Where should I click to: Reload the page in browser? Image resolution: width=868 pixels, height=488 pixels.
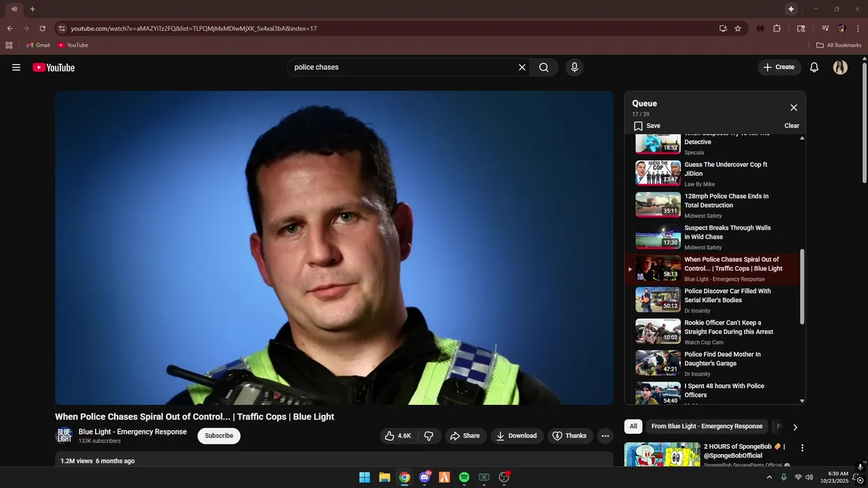[x=42, y=28]
